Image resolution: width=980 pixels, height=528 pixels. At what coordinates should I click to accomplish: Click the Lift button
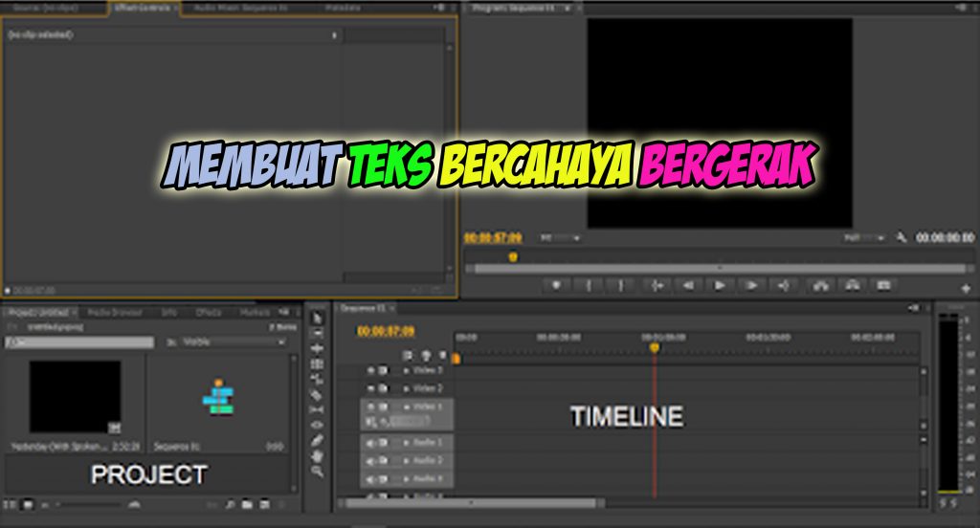click(x=820, y=286)
